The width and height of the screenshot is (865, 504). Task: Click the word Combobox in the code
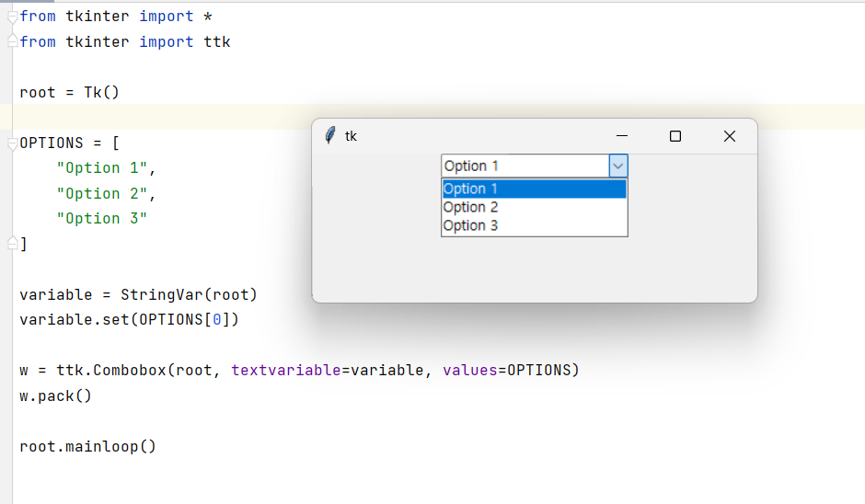point(130,370)
